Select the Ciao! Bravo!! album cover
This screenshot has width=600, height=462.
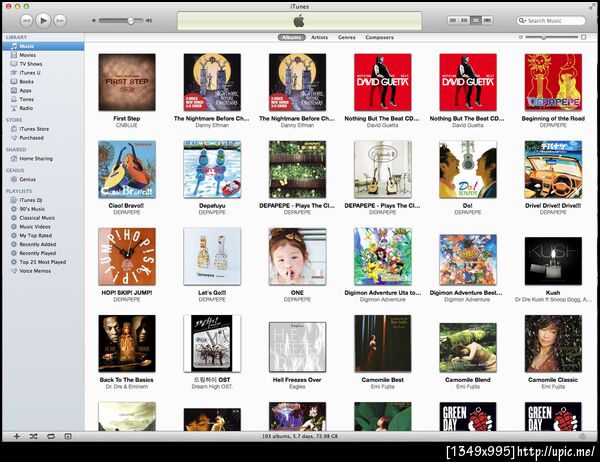click(x=127, y=169)
